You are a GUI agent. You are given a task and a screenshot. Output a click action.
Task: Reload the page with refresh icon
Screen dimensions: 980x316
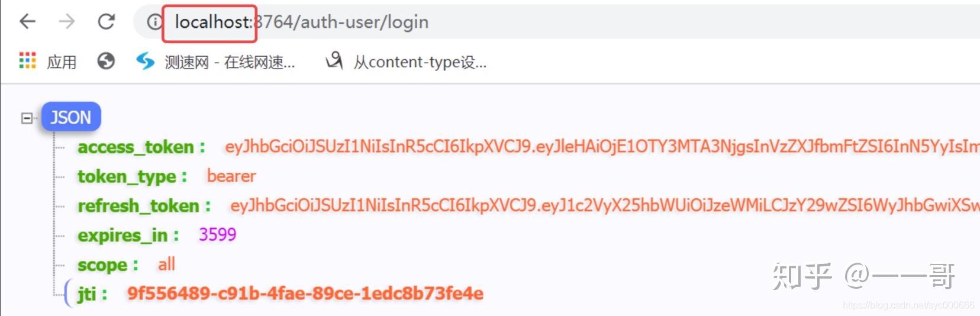(x=106, y=22)
